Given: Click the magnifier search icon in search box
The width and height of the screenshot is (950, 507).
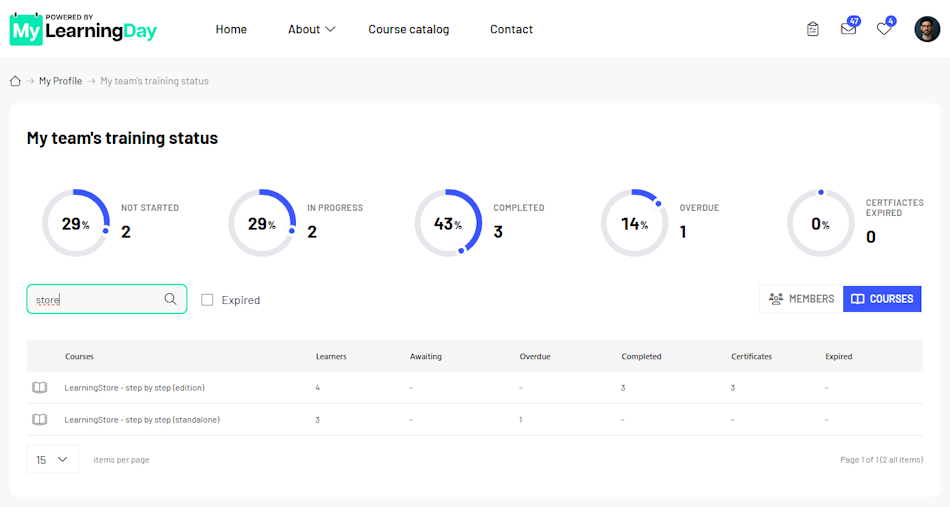Looking at the screenshot, I should 170,299.
